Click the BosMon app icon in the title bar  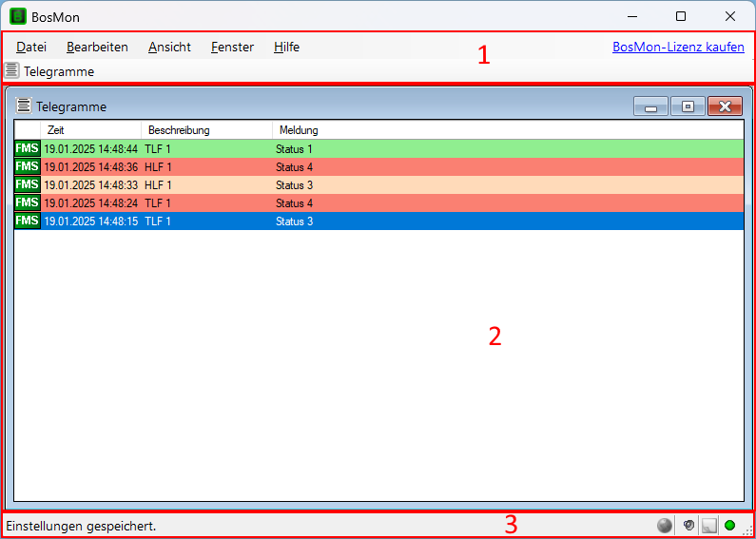[x=18, y=17]
